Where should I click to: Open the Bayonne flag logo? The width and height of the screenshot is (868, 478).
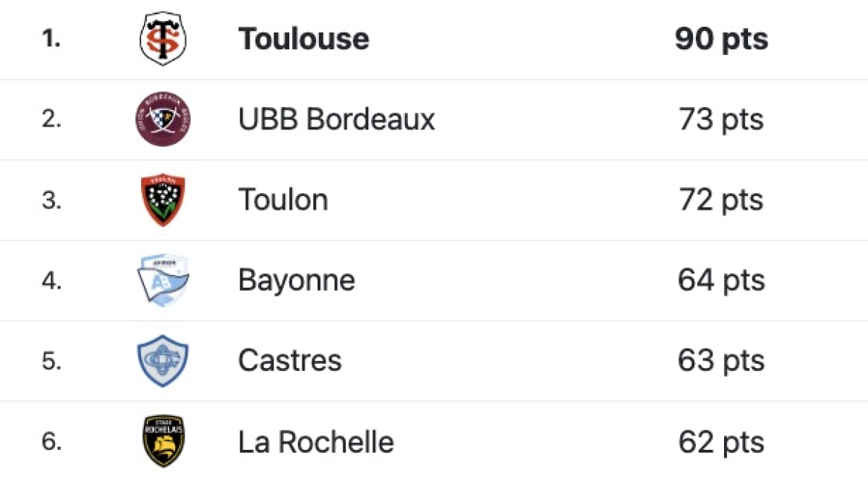coord(163,280)
